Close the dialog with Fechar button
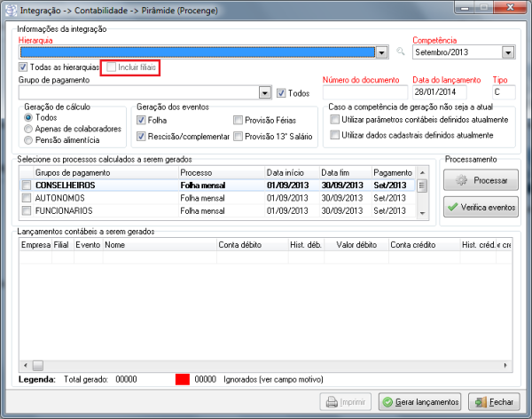This screenshot has height=419, width=532. 494,401
